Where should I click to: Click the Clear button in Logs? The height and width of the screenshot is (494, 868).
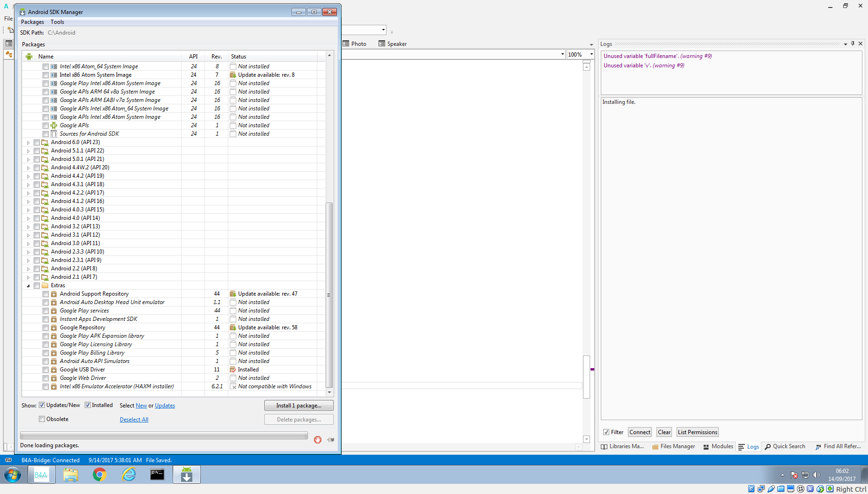[664, 432]
